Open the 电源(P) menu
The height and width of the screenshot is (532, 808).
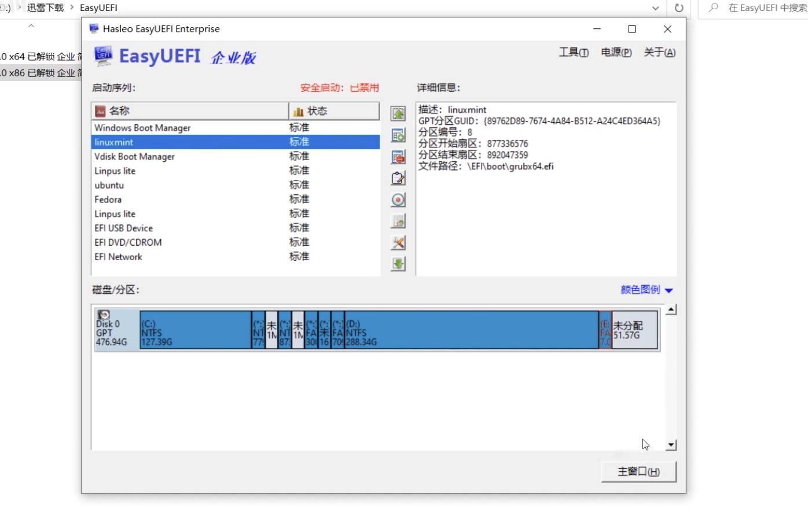(x=616, y=53)
